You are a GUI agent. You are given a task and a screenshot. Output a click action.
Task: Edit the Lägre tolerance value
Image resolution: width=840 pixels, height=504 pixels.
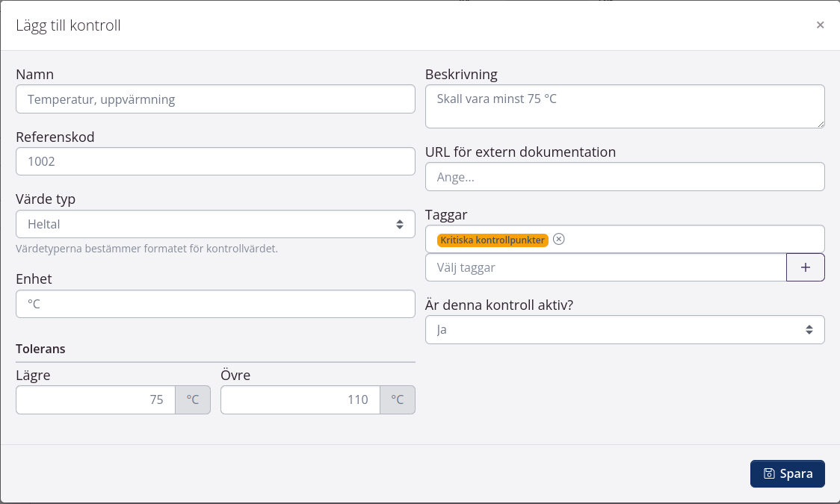[x=96, y=399]
